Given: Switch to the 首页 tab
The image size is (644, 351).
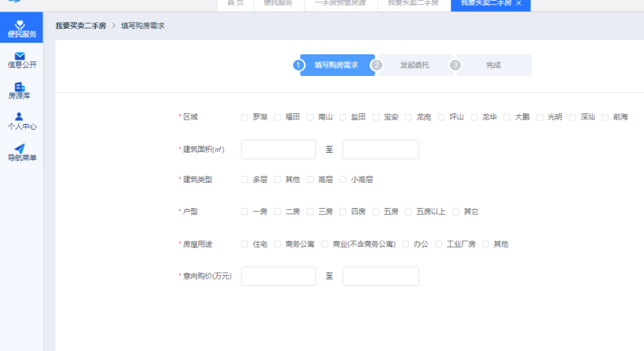Looking at the screenshot, I should coord(235,3).
